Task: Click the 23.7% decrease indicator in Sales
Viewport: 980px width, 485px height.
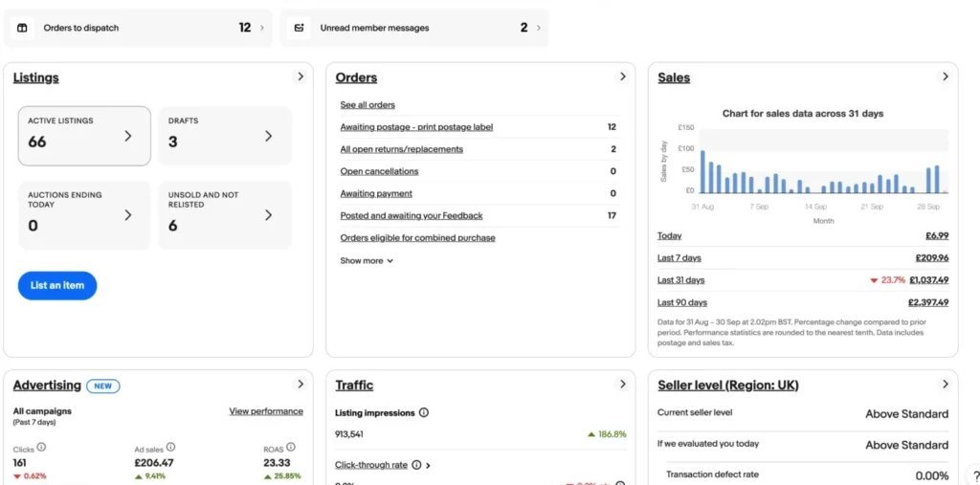Action: pos(887,280)
